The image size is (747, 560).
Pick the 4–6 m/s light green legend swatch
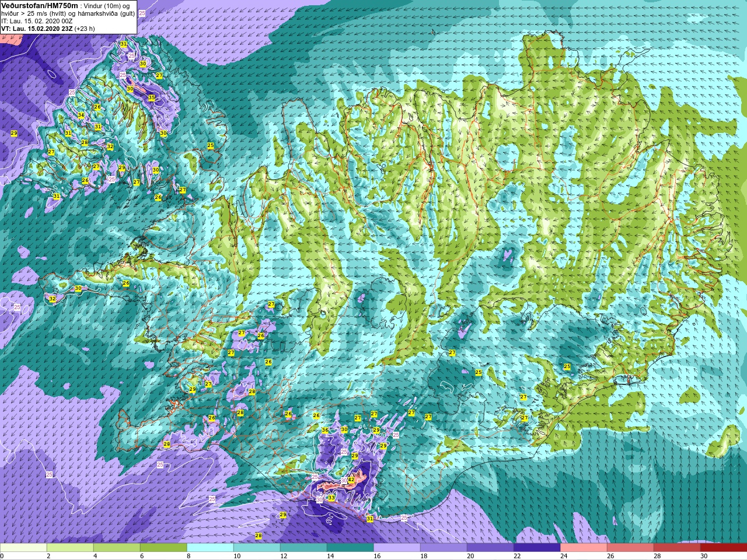coord(117,548)
